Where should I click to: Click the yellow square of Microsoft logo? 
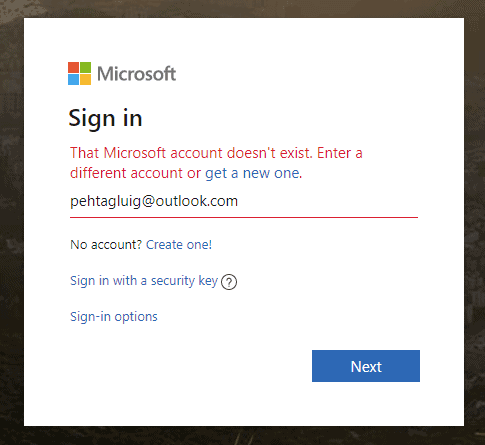pyautogui.click(x=85, y=79)
